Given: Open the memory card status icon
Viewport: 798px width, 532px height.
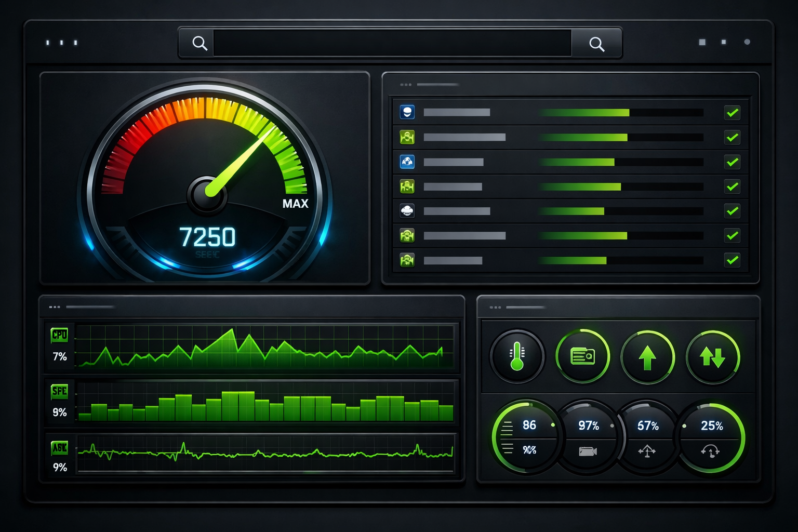Looking at the screenshot, I should click(582, 356).
